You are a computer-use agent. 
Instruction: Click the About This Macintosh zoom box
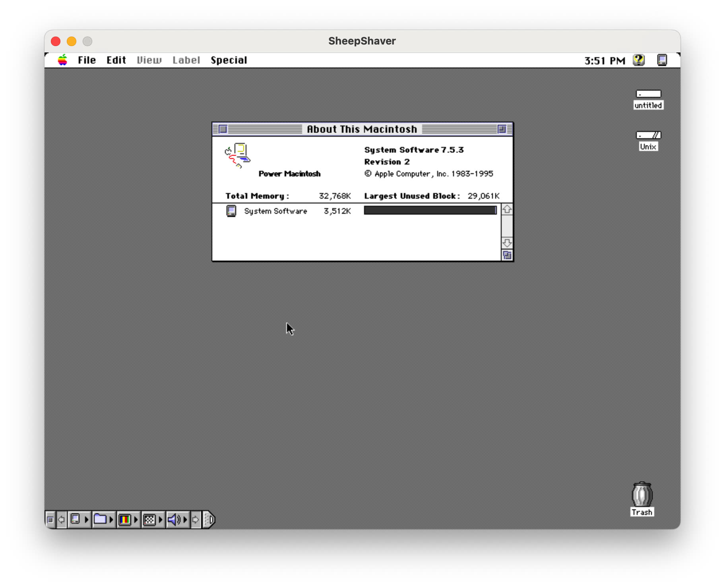pos(502,129)
